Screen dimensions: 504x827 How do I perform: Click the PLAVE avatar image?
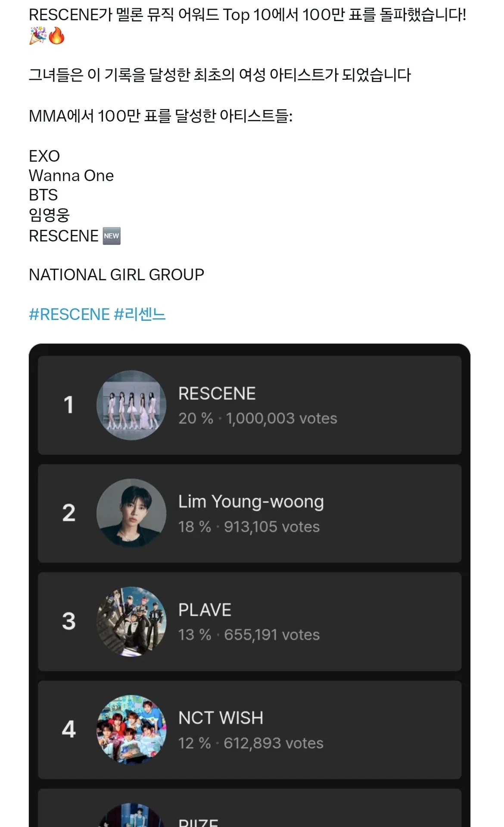(x=131, y=621)
